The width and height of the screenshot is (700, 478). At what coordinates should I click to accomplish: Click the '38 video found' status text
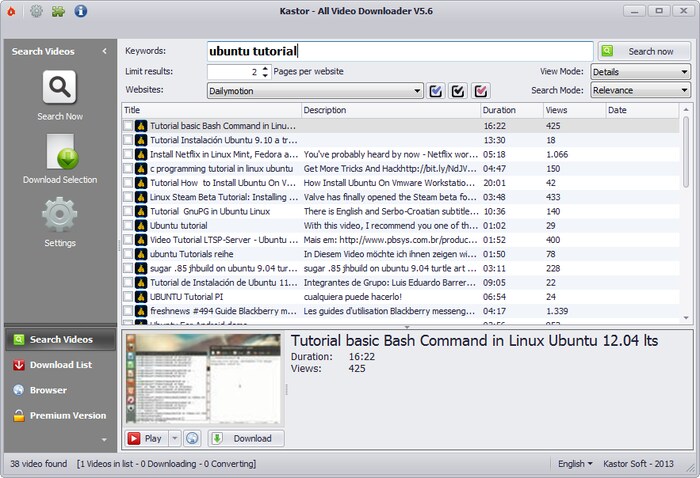point(38,464)
